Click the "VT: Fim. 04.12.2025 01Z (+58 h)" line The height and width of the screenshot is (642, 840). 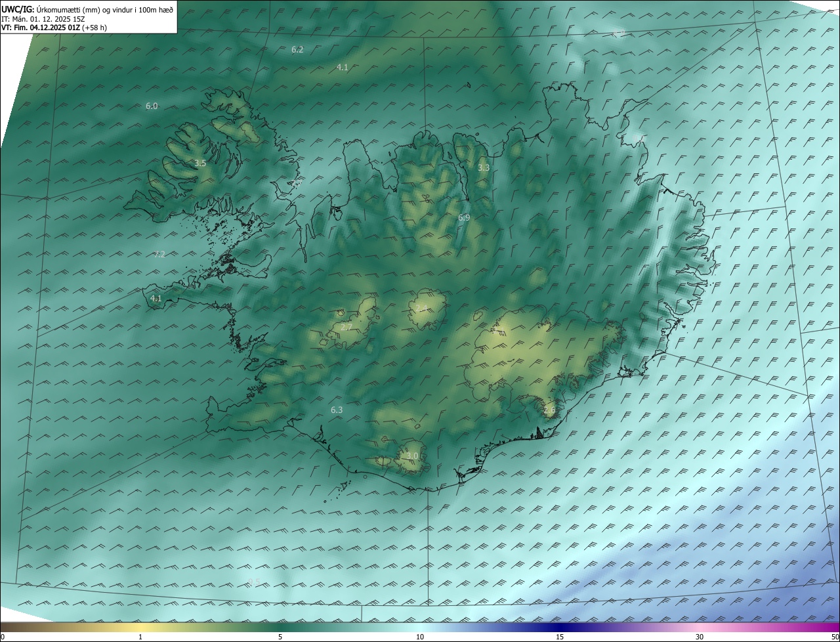click(x=53, y=28)
